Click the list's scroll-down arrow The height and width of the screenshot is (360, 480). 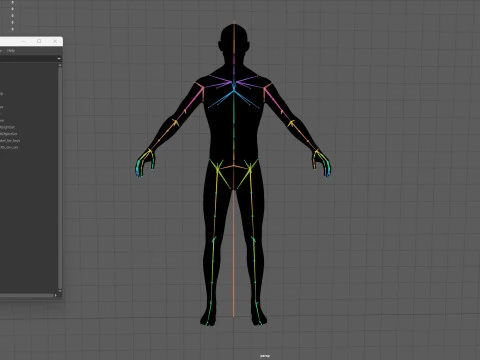click(x=60, y=291)
